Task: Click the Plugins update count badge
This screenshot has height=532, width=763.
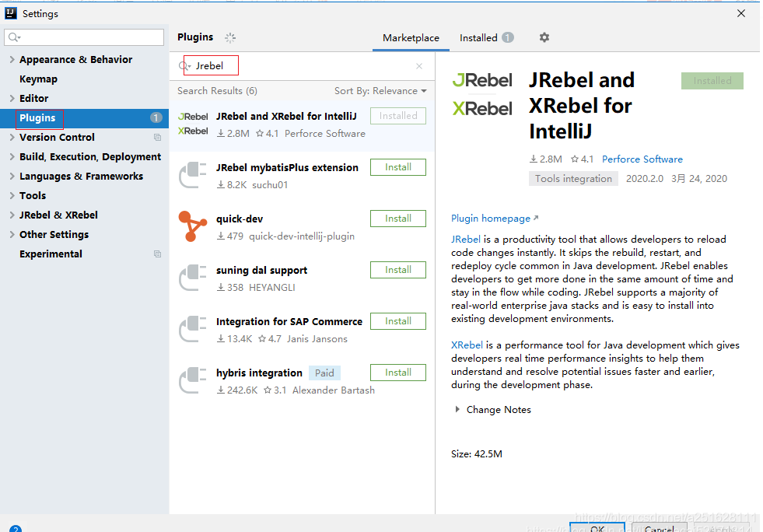Action: click(156, 117)
